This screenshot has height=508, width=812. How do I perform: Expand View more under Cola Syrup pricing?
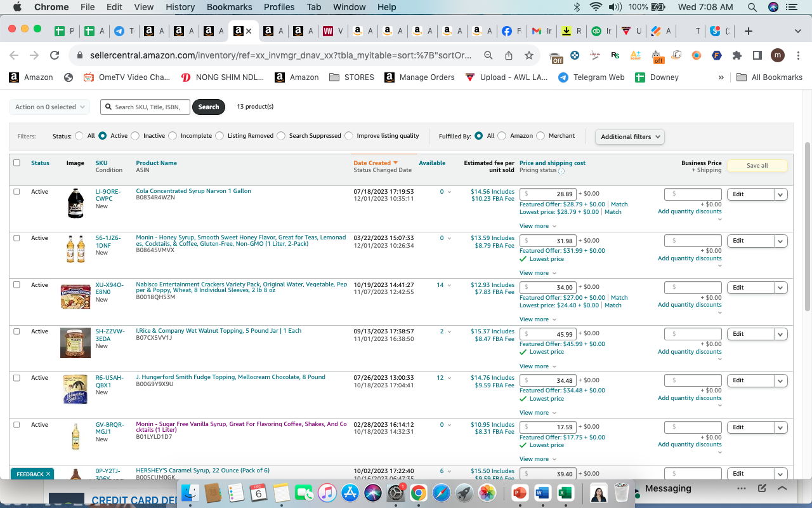tap(537, 226)
